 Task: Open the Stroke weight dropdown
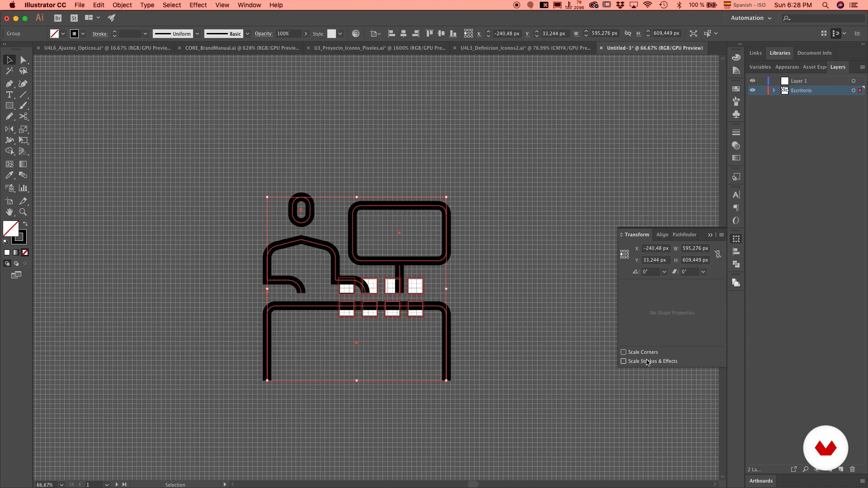(x=145, y=34)
